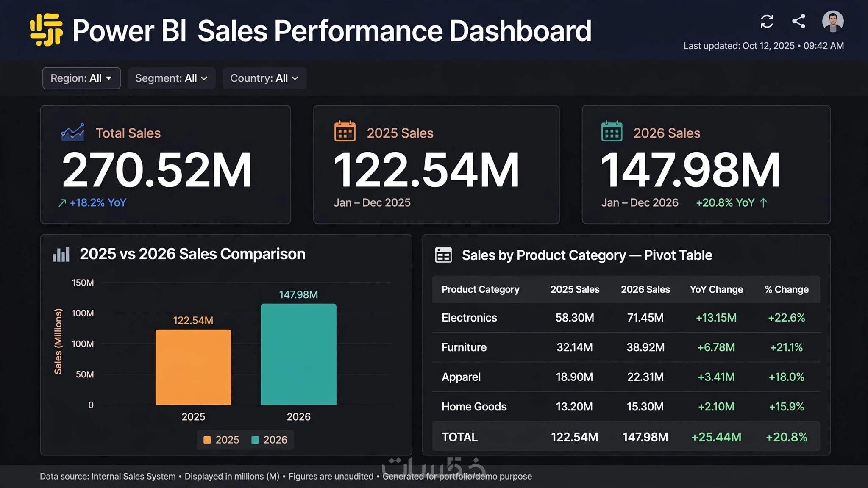Click the Furniture 32.14M cell

(575, 347)
